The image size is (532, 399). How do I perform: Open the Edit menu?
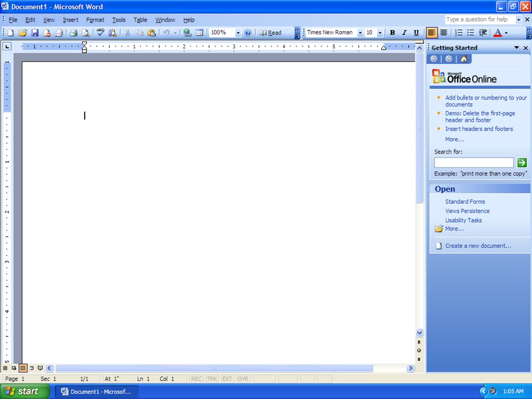30,20
